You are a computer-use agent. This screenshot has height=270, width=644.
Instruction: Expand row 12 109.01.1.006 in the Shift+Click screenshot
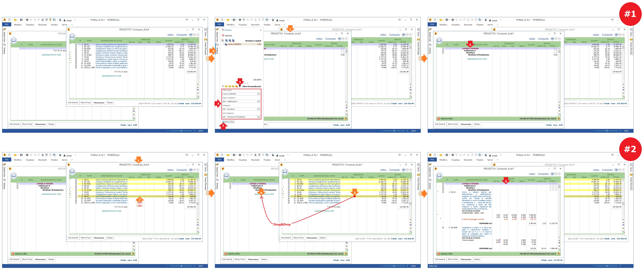(76, 203)
